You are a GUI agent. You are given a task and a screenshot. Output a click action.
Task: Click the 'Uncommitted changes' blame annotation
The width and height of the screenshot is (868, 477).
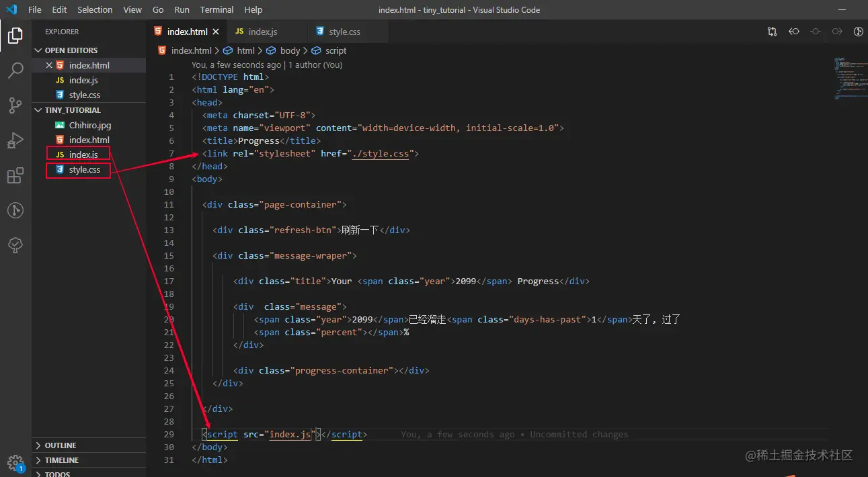click(579, 435)
